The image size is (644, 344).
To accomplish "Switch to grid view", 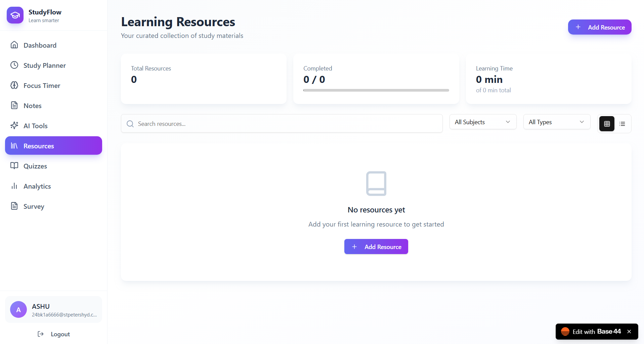I will [x=607, y=124].
